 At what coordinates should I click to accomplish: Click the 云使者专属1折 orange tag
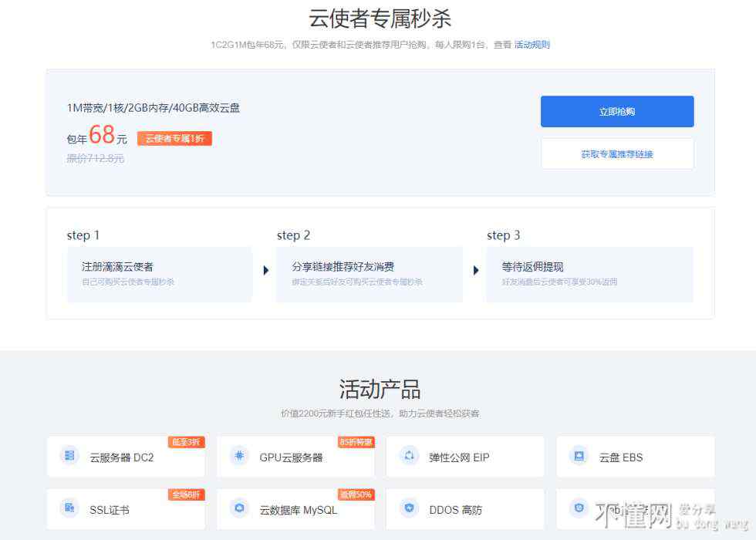pos(174,139)
